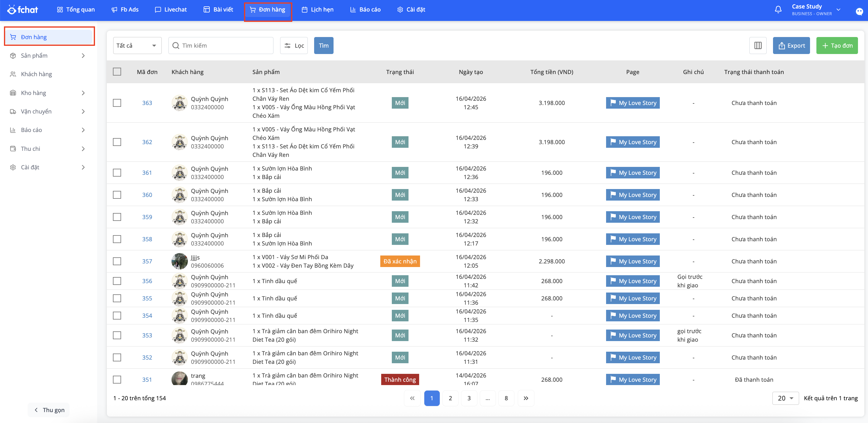Image resolution: width=868 pixels, height=423 pixels.
Task: Click the notification bell icon
Action: point(778,10)
